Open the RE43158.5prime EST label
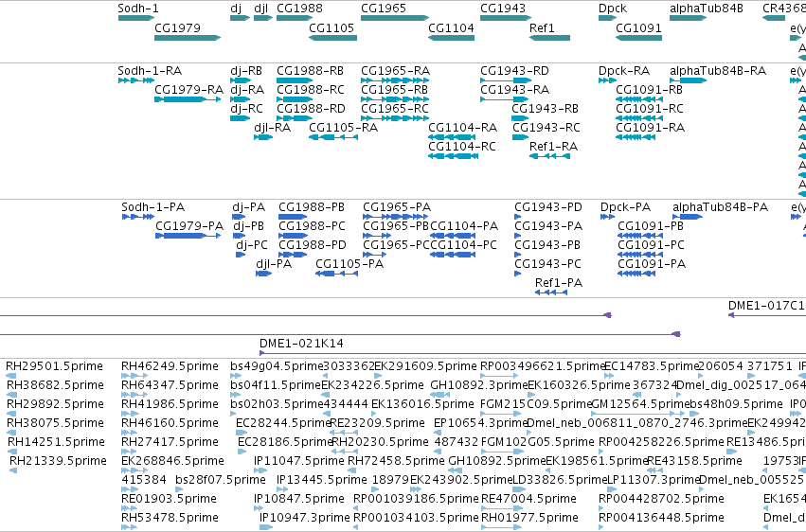 pyautogui.click(x=694, y=461)
